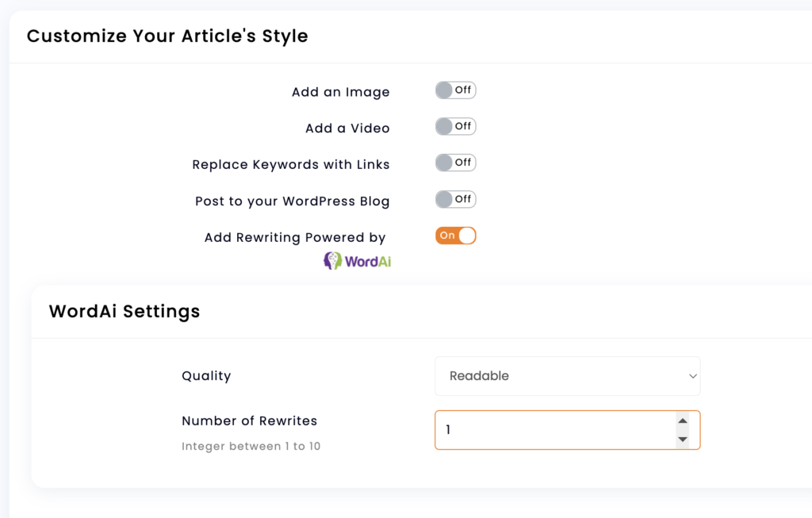
Task: Click the 'Quality' label
Action: (x=206, y=376)
